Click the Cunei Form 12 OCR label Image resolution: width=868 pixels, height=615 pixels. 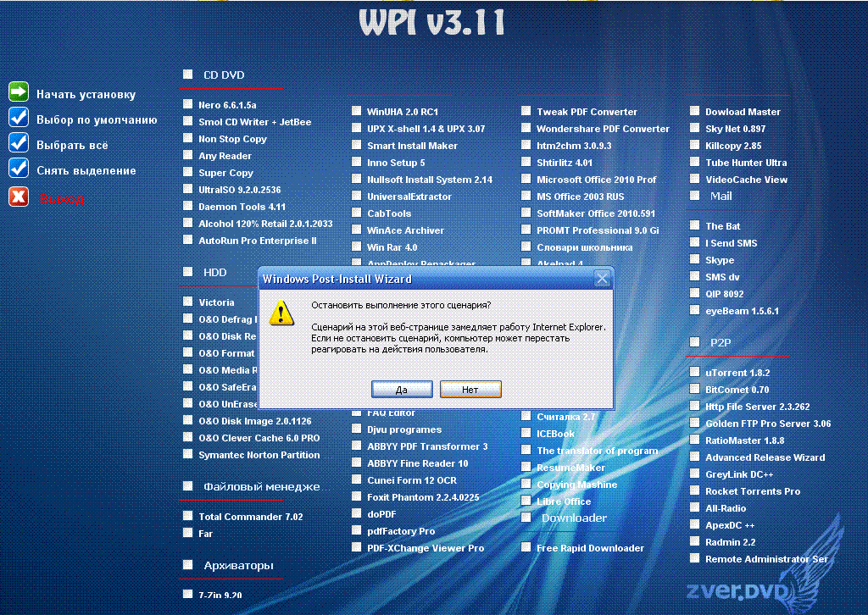(x=412, y=480)
